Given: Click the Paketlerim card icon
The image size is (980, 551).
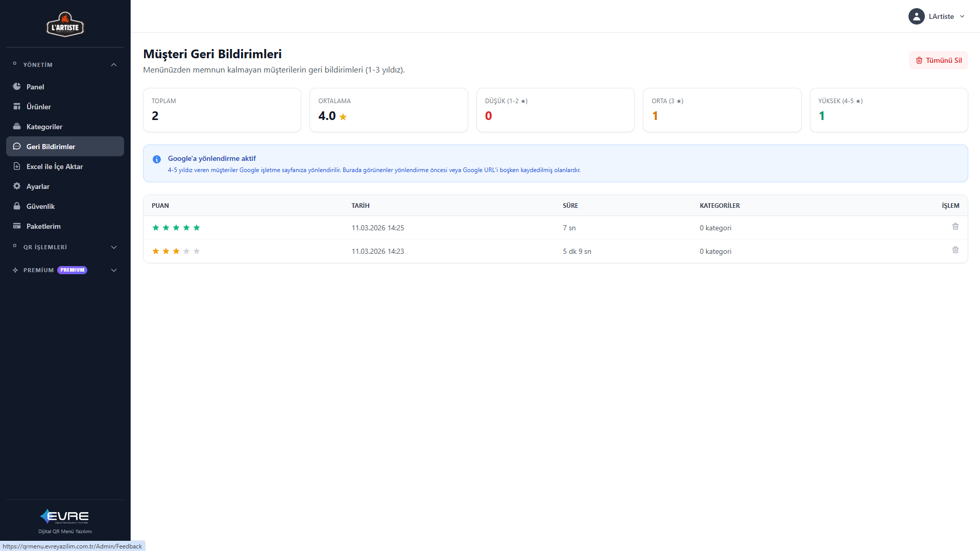Looking at the screenshot, I should 17,226.
